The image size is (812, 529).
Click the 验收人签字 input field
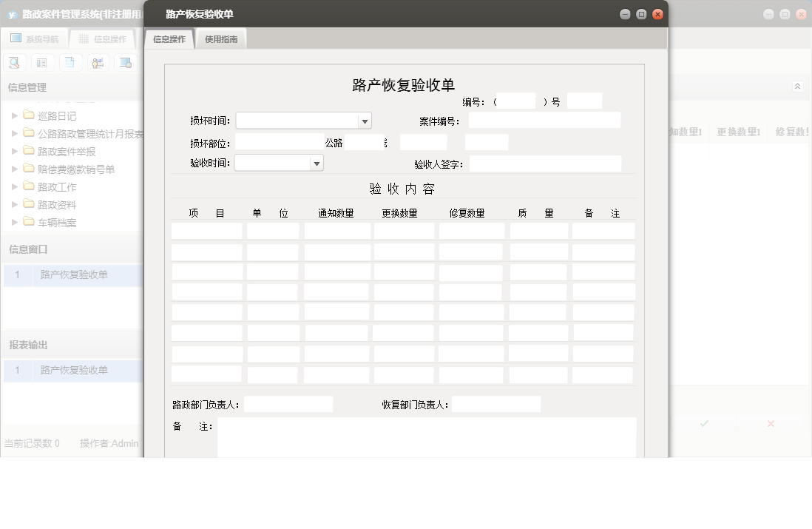545,164
